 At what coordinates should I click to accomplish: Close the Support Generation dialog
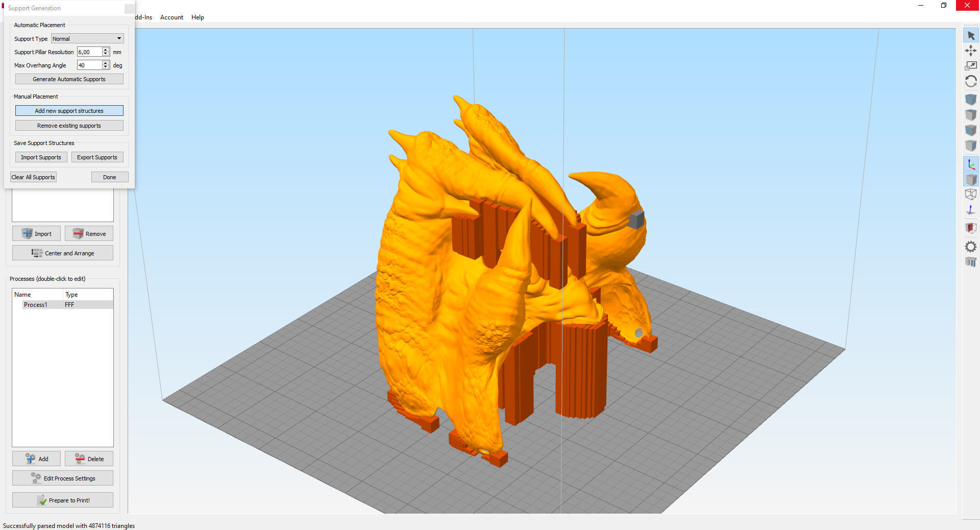[x=129, y=8]
